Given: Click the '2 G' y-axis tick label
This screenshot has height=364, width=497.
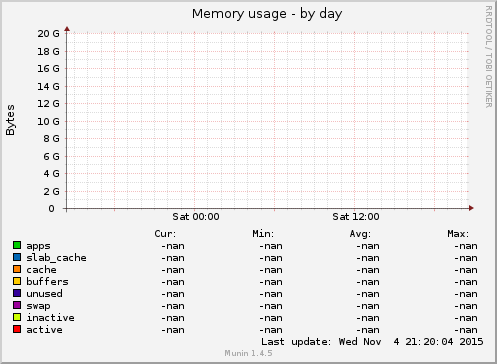Looking at the screenshot, I should coord(51,192).
